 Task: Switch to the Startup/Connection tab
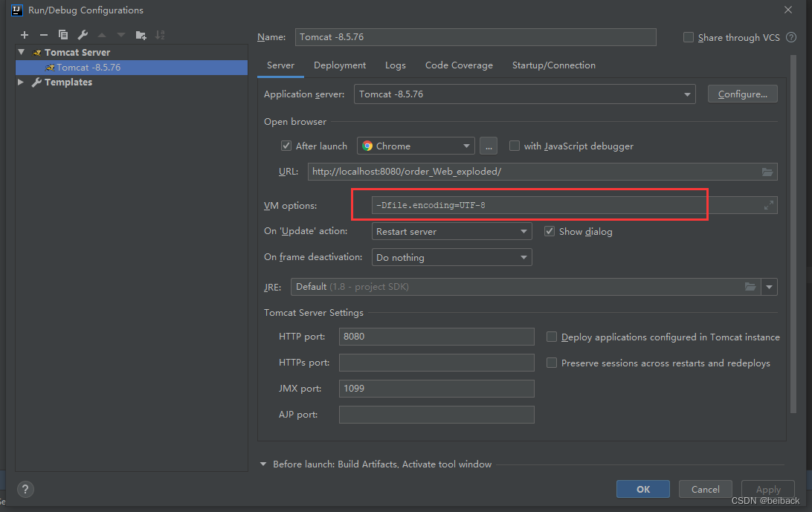click(553, 65)
